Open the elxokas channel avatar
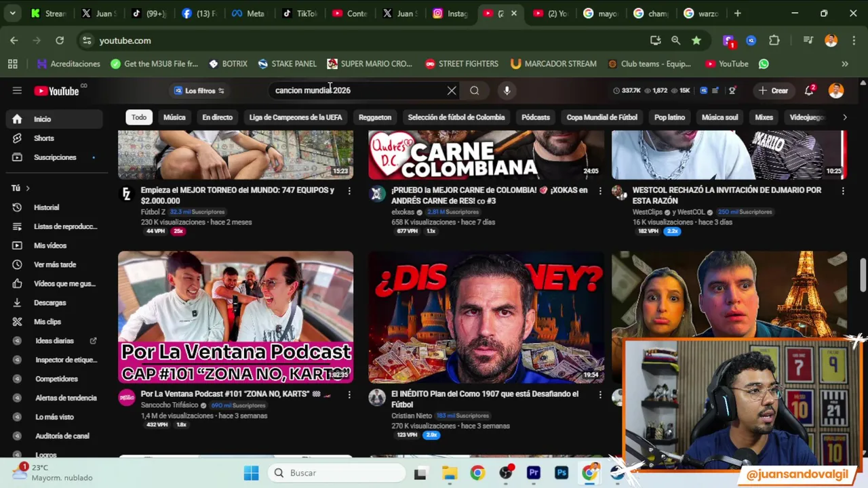The image size is (868, 488). [377, 194]
